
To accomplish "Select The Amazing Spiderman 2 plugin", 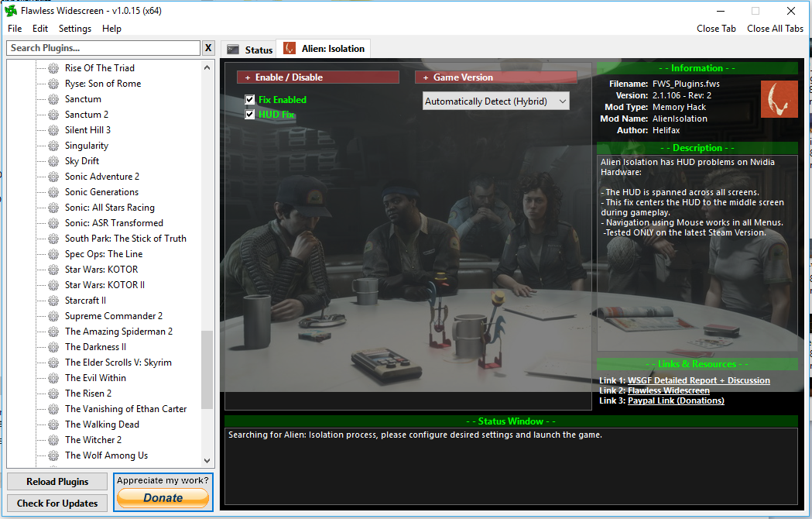I will click(118, 332).
